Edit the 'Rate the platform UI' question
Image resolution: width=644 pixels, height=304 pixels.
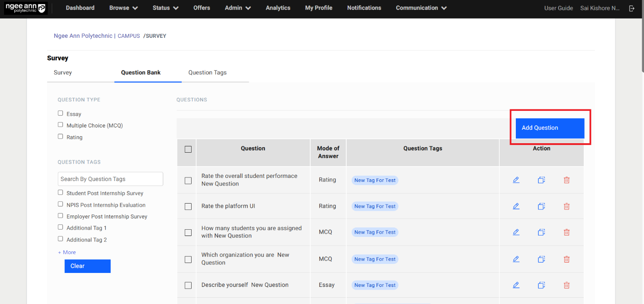click(516, 206)
